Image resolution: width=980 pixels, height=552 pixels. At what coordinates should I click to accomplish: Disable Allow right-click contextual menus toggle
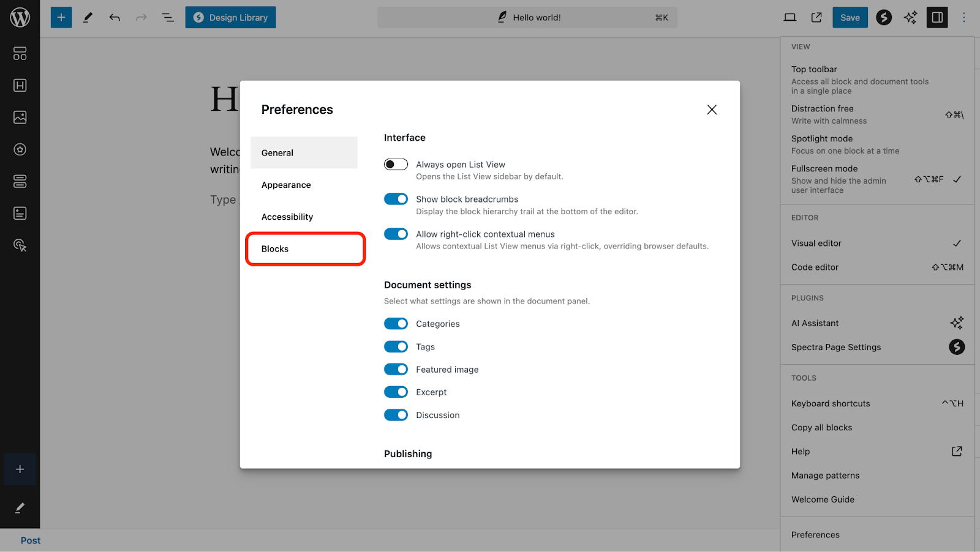[x=396, y=234]
